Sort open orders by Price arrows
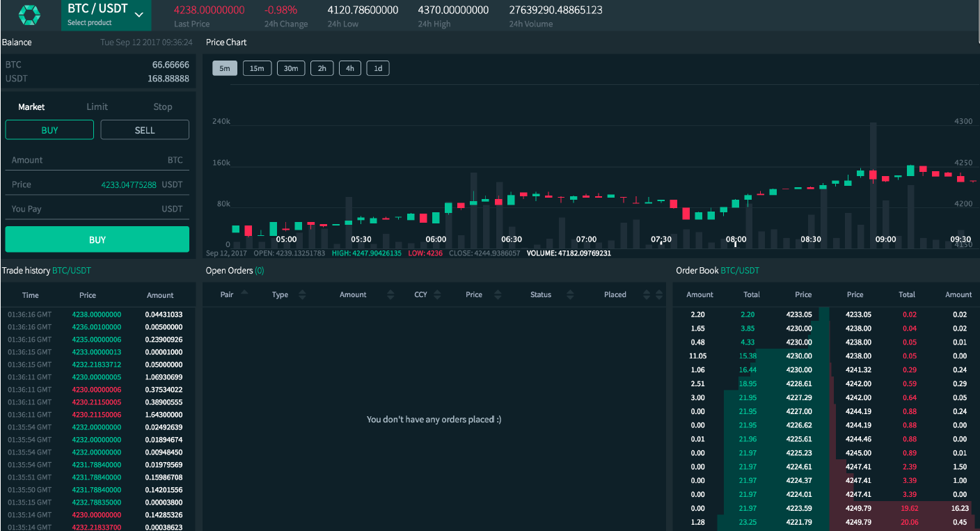980x531 pixels. pos(498,295)
